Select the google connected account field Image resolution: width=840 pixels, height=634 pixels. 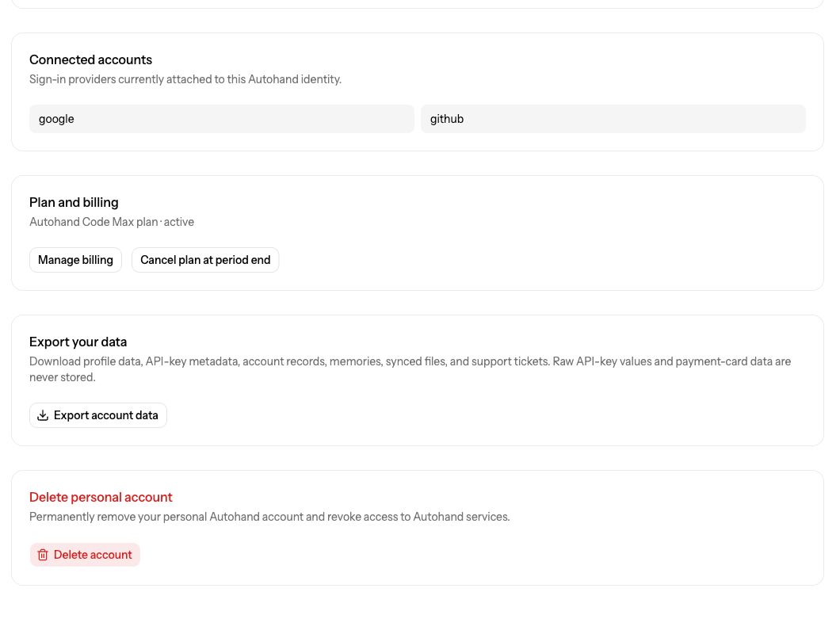point(222,119)
